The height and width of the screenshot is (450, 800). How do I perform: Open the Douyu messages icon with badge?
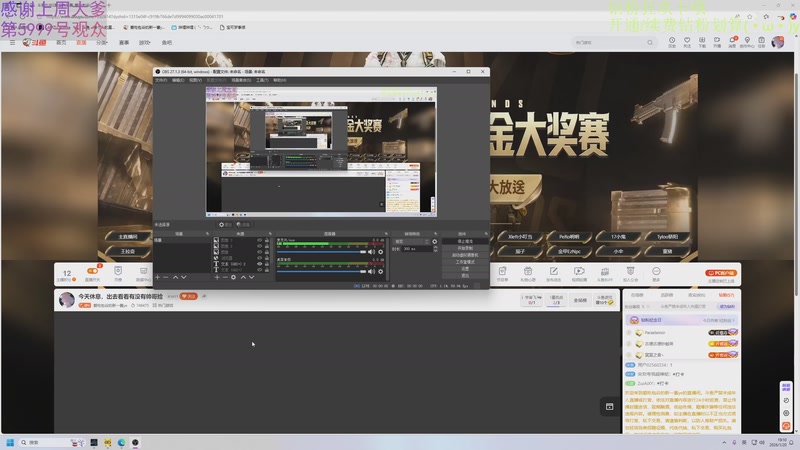click(x=733, y=40)
